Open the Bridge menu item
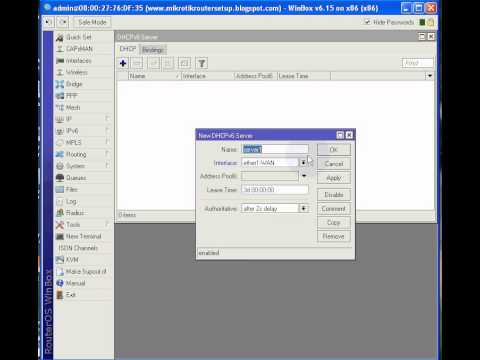The height and width of the screenshot is (360, 480). [x=74, y=84]
